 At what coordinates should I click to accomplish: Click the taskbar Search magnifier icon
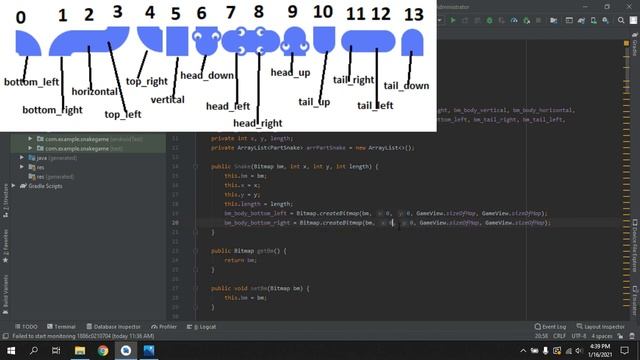pos(34,351)
